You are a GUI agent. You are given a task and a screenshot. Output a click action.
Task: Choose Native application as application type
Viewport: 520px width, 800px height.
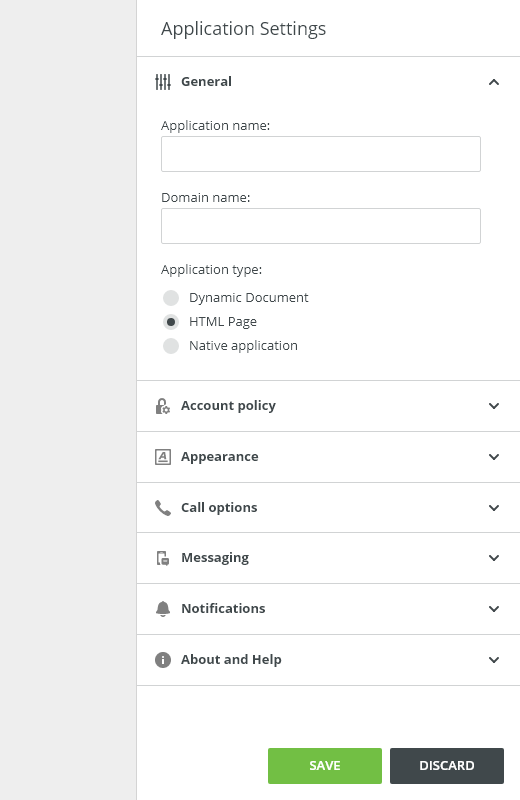click(171, 346)
